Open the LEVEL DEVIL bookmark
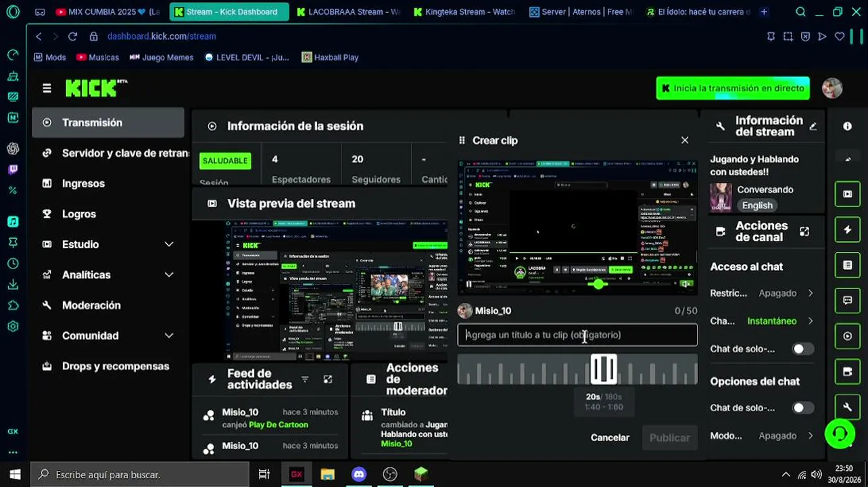868x487 pixels. click(x=247, y=57)
